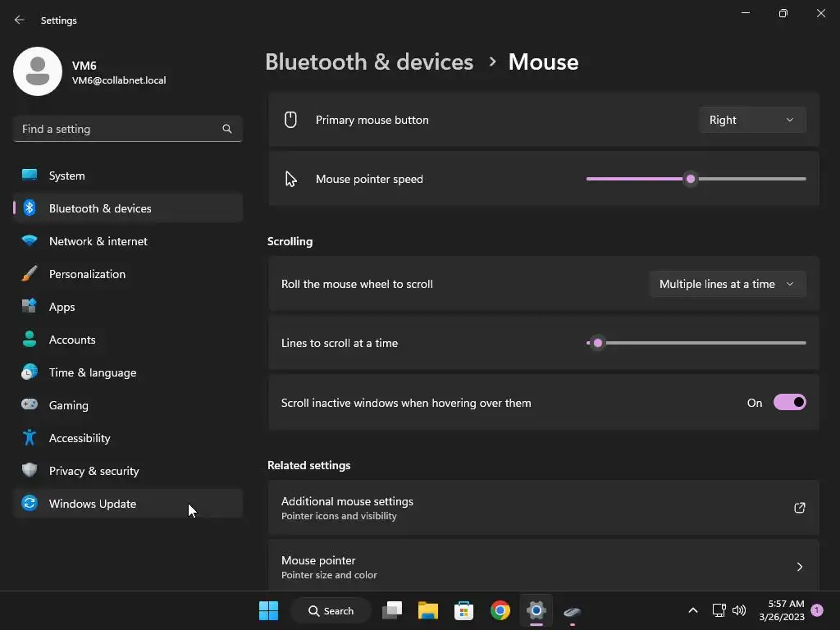Open the notification badge in the tray
840x630 pixels.
pos(817,610)
